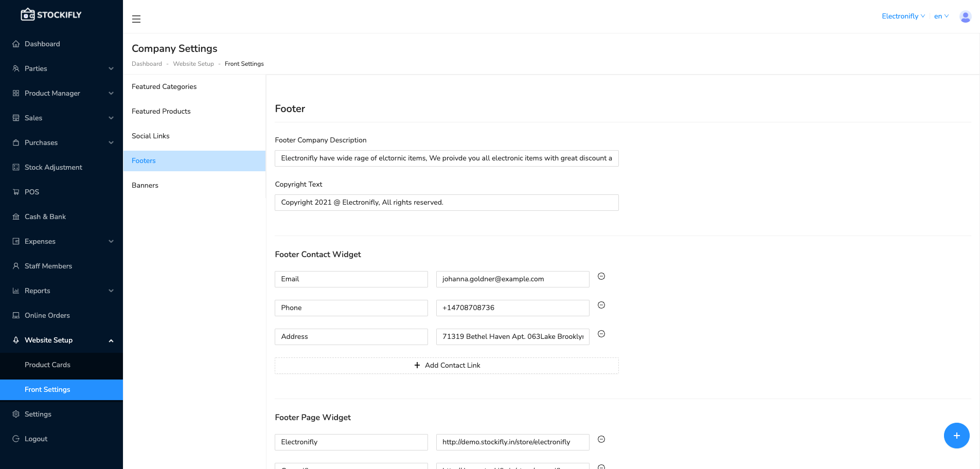Screen dimensions: 980x469
Task: Open the Dashboard from the sidebar
Action: [x=41, y=44]
